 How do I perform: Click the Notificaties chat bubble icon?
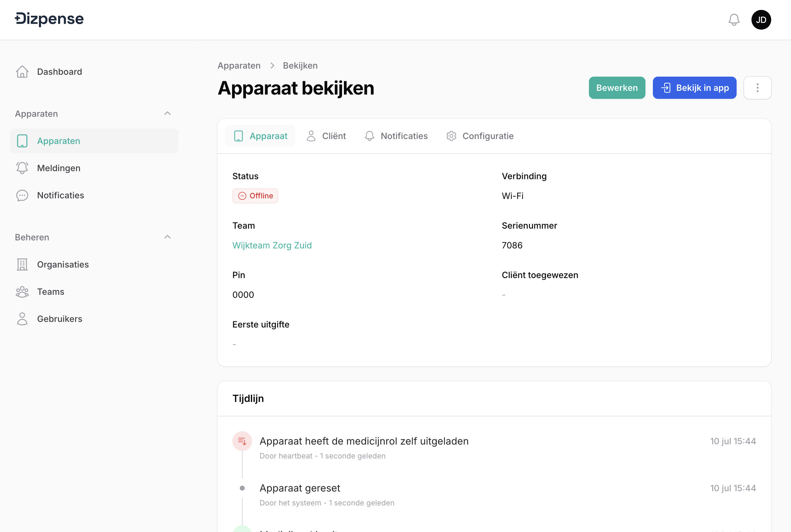point(22,196)
